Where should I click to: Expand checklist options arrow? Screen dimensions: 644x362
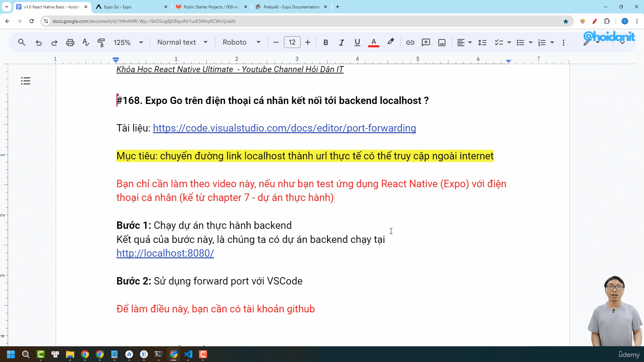509,43
